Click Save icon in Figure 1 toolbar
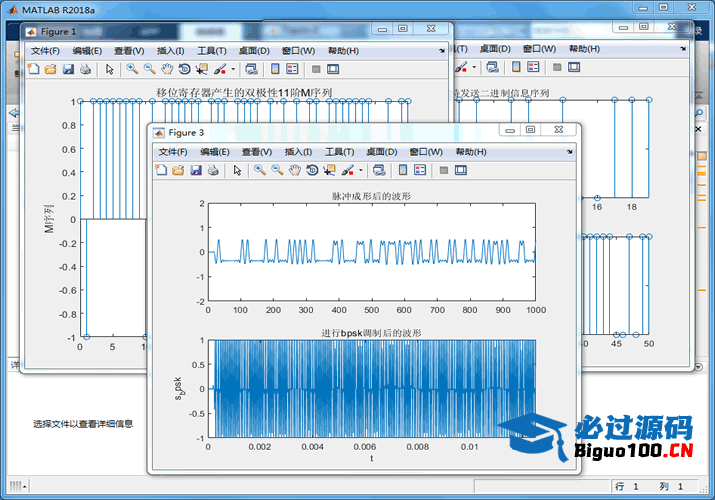Image resolution: width=715 pixels, height=500 pixels. coord(68,69)
